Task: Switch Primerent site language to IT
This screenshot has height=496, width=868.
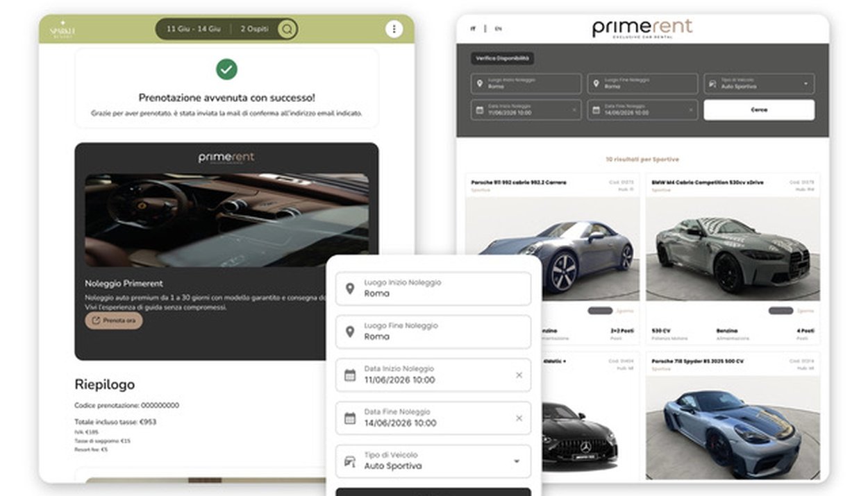Action: (473, 28)
